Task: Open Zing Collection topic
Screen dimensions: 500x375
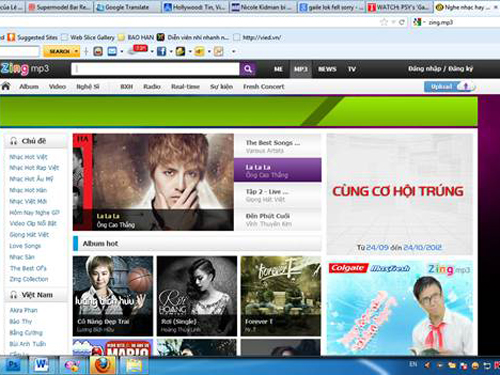Action: point(29,279)
